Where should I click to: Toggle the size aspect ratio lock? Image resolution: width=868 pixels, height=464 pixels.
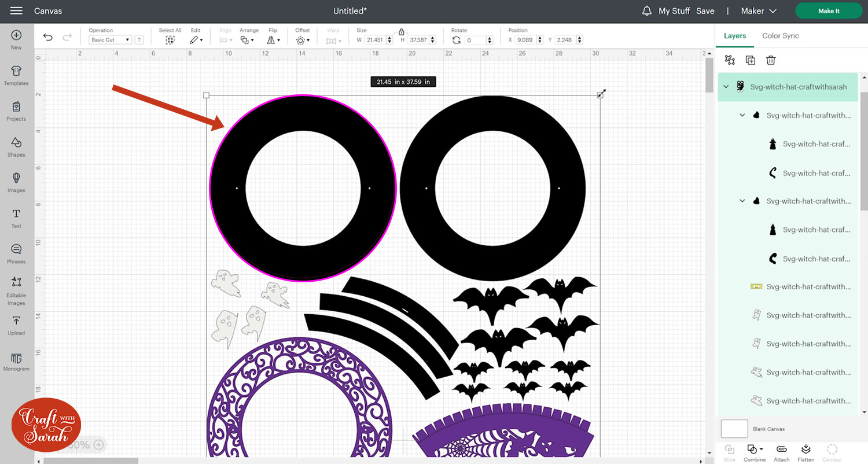402,32
